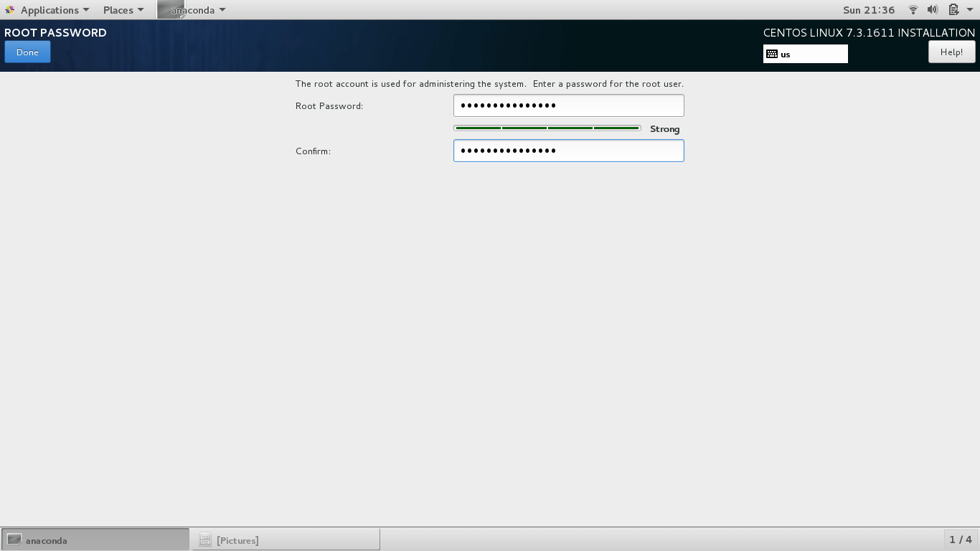Click the power/battery status icon

click(953, 10)
